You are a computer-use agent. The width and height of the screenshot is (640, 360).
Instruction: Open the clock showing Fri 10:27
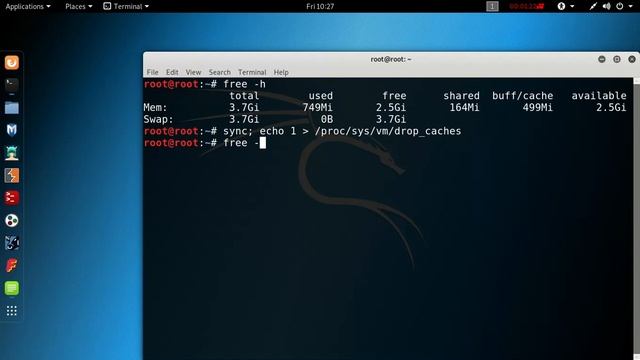tap(320, 6)
